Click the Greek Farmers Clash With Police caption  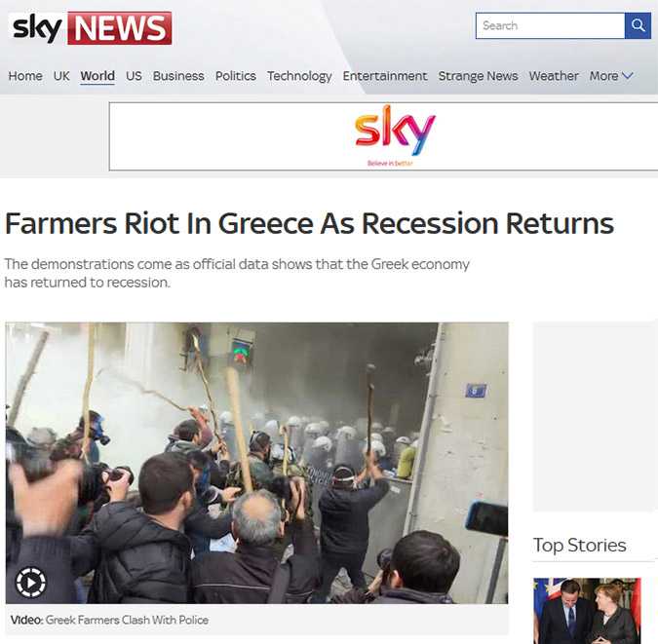tap(127, 620)
